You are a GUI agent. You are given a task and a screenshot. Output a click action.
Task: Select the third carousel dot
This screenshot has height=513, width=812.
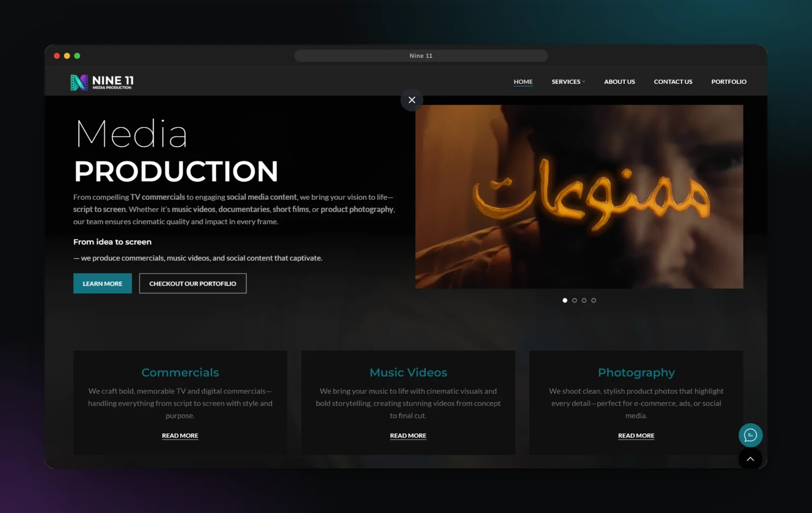click(x=584, y=300)
